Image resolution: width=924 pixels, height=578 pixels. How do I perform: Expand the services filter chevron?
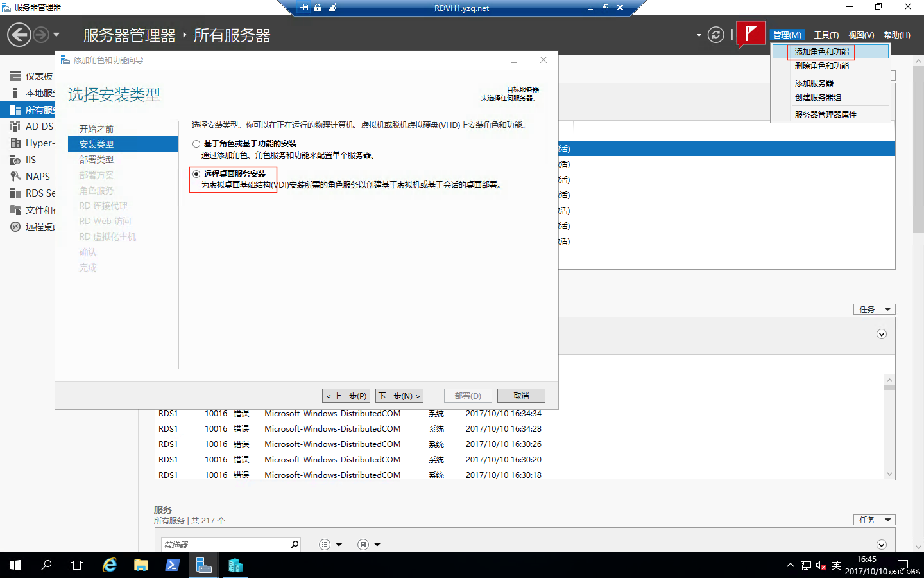[881, 544]
